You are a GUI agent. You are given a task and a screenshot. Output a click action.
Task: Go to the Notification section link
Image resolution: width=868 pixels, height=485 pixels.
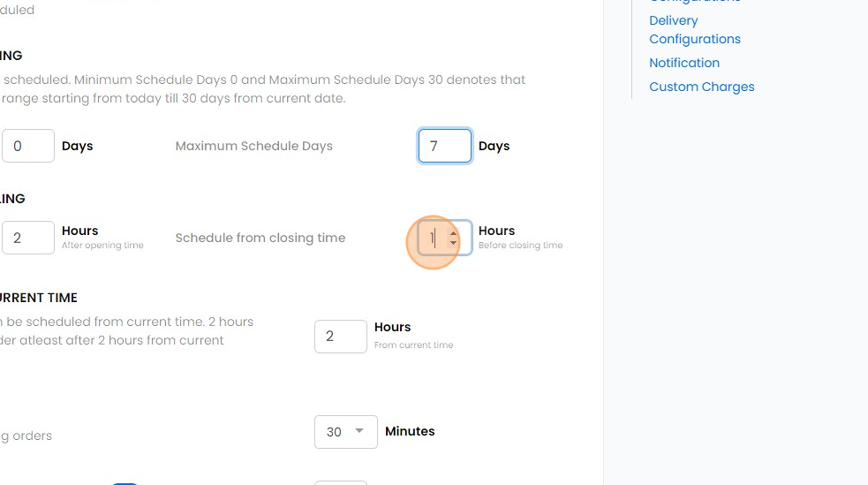point(683,63)
